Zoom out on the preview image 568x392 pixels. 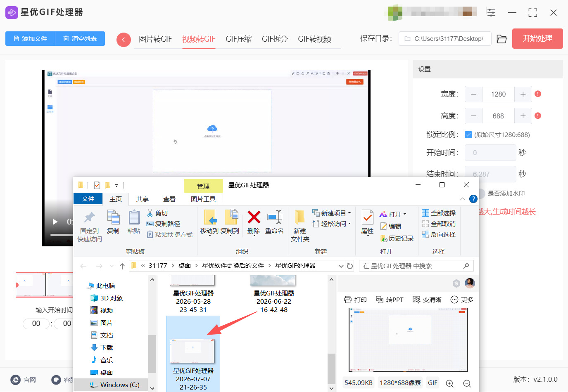(467, 383)
